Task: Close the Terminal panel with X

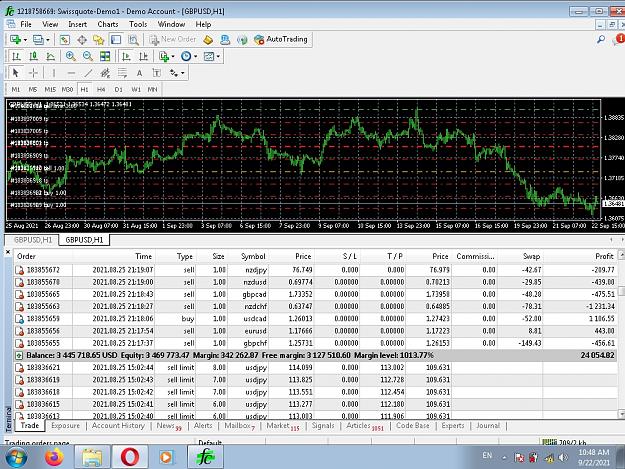Action: tap(8, 252)
